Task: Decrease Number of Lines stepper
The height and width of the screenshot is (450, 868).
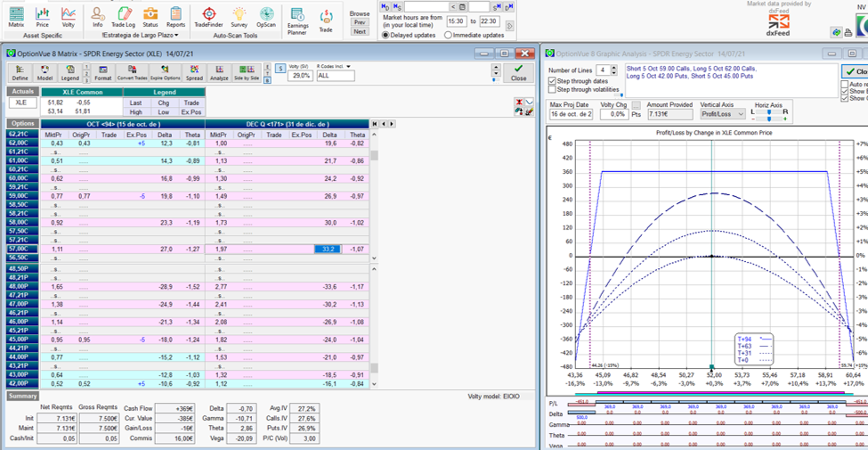Action: (x=614, y=73)
